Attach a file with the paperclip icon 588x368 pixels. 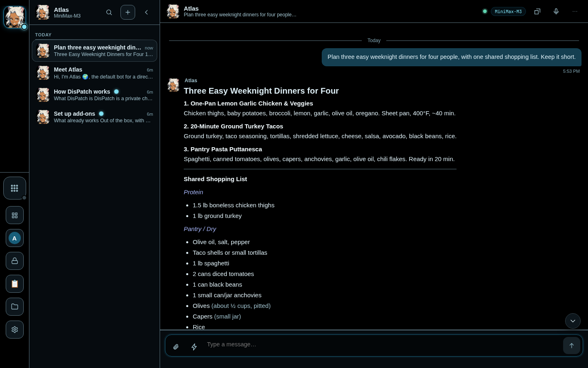click(x=176, y=347)
